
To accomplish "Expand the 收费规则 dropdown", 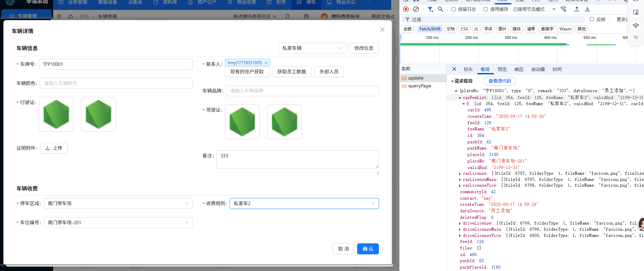I will [304, 203].
